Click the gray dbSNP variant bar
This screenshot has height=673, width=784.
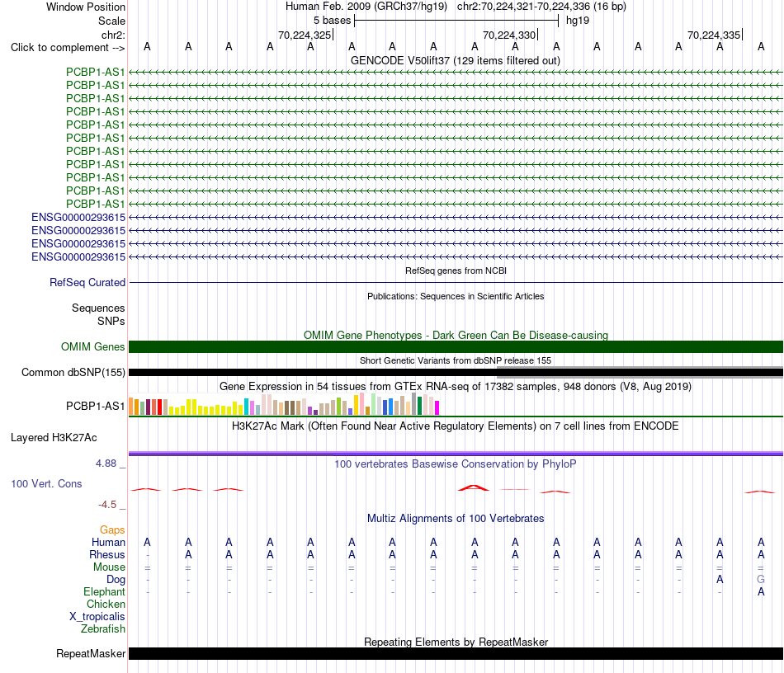[640, 372]
